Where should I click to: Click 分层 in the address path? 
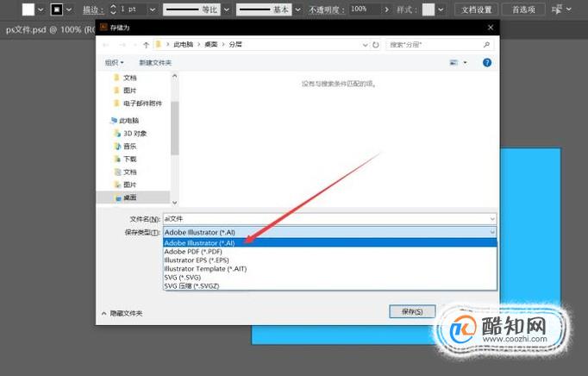tap(235, 44)
